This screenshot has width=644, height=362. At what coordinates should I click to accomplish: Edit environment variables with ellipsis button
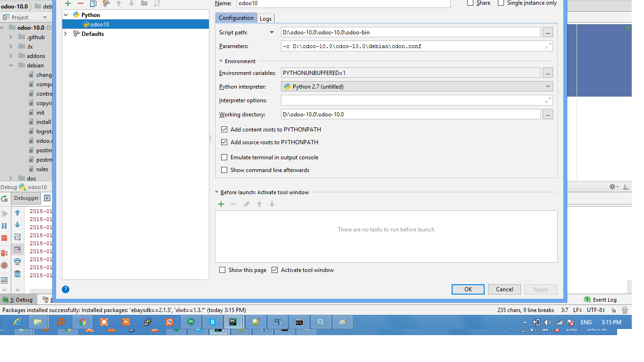click(x=547, y=73)
